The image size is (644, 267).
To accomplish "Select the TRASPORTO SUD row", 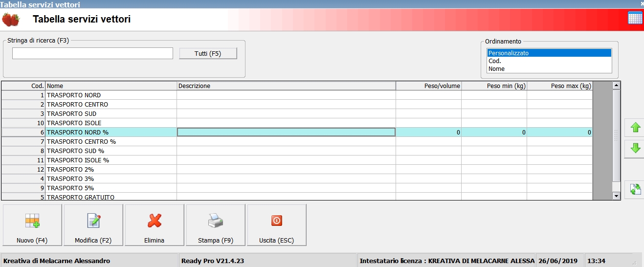I will [x=297, y=113].
